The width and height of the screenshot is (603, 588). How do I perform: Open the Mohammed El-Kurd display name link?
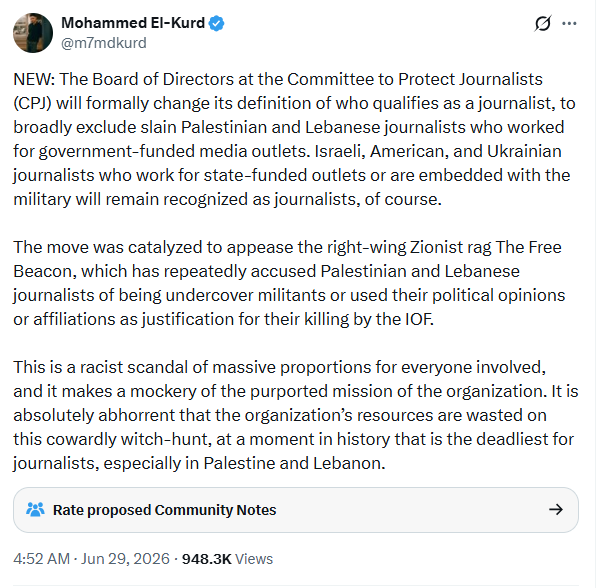point(133,23)
